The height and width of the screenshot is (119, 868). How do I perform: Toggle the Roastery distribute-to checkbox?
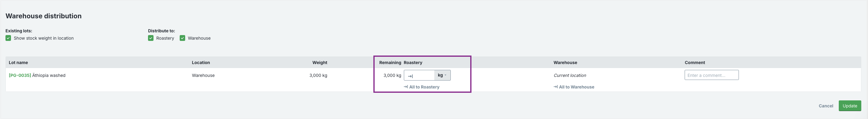click(x=151, y=38)
